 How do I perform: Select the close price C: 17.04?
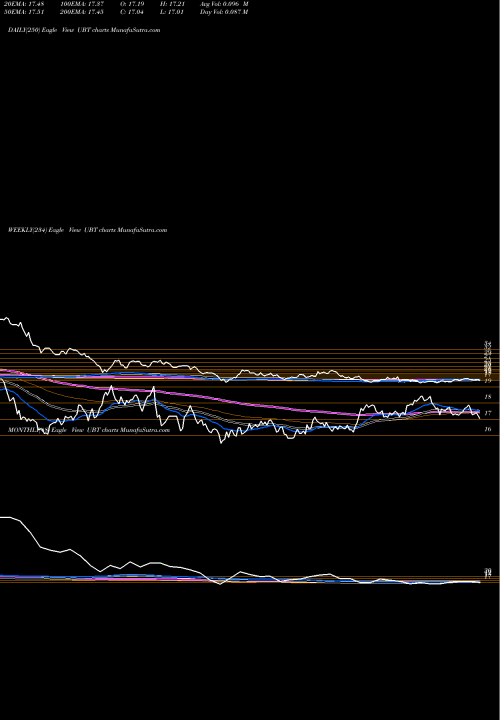133,12
